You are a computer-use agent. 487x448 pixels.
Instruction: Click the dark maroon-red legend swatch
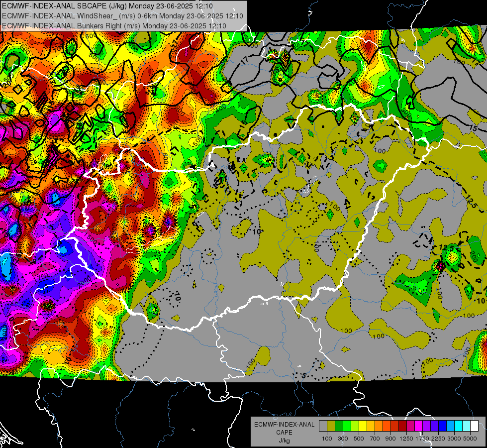(x=403, y=426)
